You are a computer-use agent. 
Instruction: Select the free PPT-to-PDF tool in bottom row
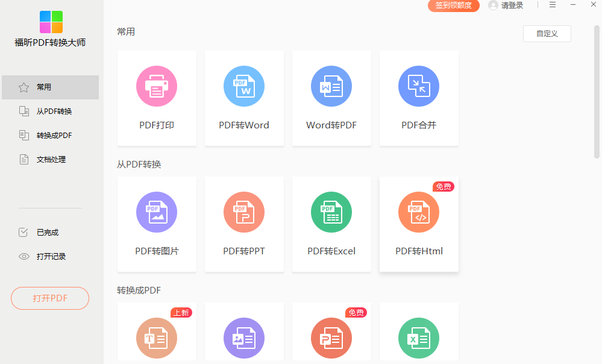click(x=331, y=337)
